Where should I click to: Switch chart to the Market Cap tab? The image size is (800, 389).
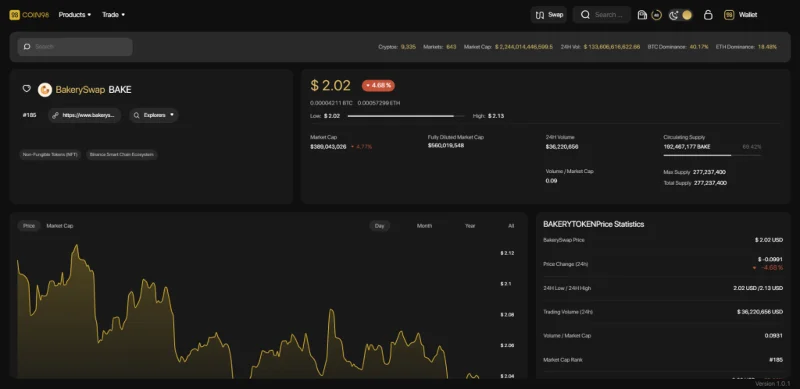[60, 226]
